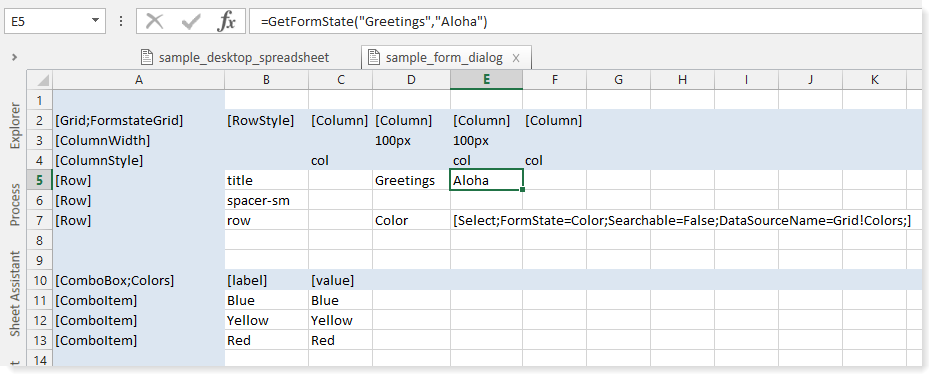Click the [Select;FormState=Color...] cell
Image resolution: width=929 pixels, height=374 pixels.
[681, 220]
